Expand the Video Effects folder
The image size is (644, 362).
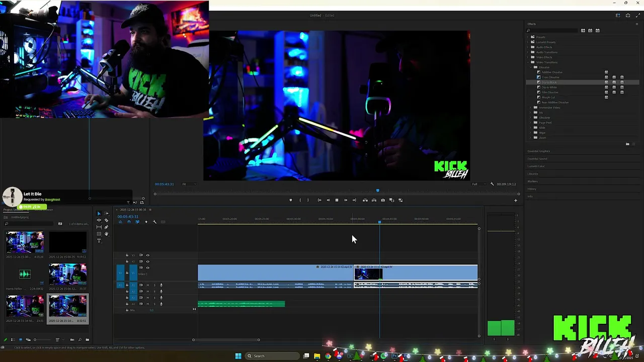[528, 57]
